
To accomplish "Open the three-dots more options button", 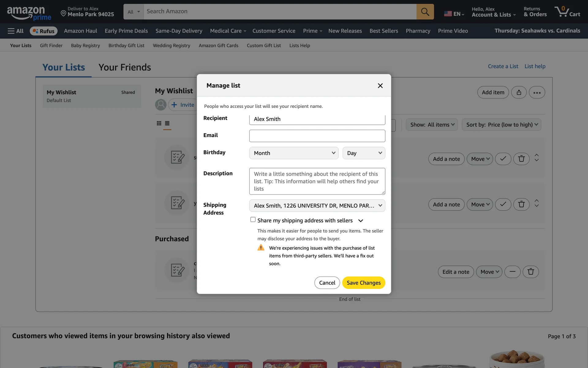I will point(537,92).
